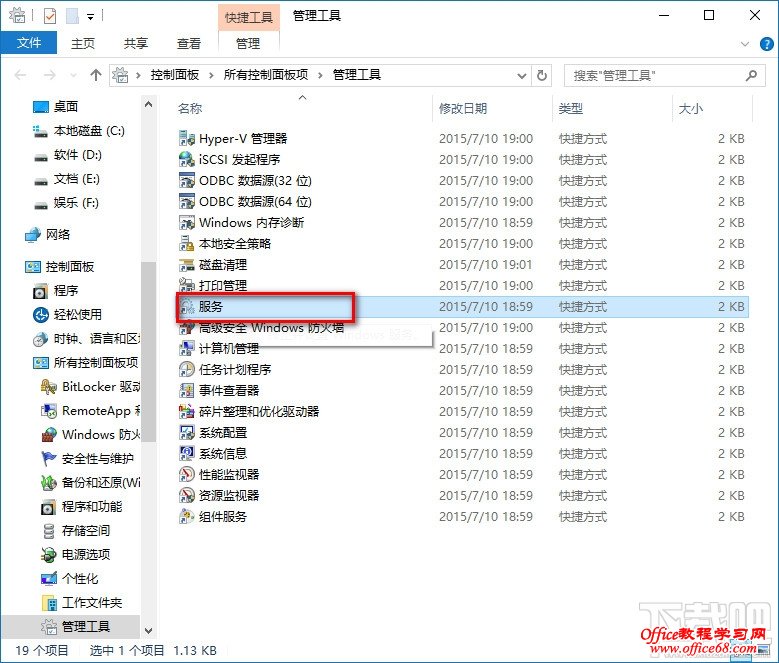779x663 pixels.
Task: Click the 控制面板 breadcrumb
Action: (x=174, y=75)
